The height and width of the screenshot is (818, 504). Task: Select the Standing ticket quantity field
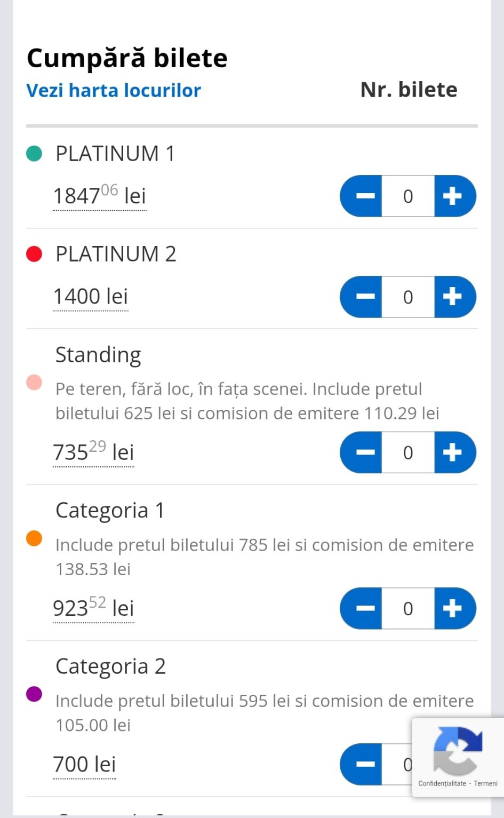tap(408, 452)
